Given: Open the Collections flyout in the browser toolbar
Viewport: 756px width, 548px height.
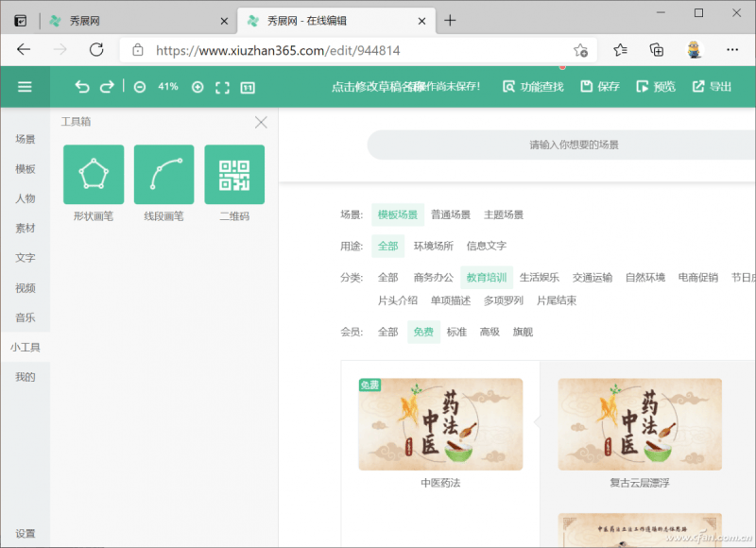Looking at the screenshot, I should click(656, 49).
